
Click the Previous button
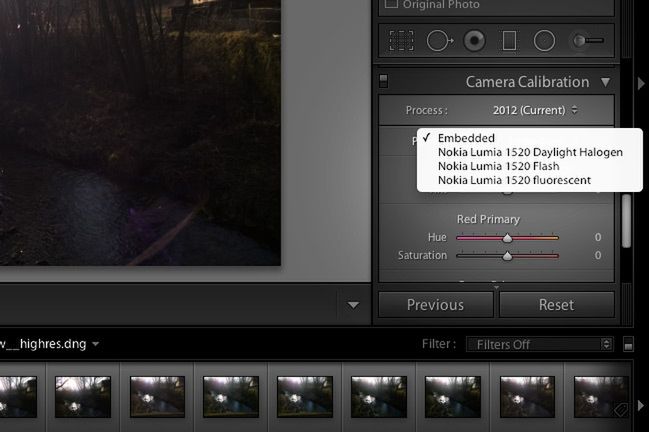click(x=435, y=305)
